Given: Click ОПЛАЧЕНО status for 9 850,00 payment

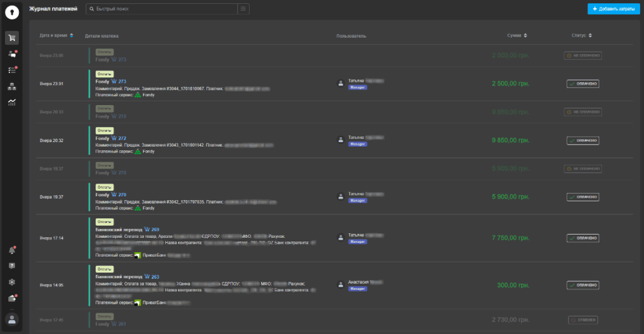Looking at the screenshot, I should click(582, 141).
